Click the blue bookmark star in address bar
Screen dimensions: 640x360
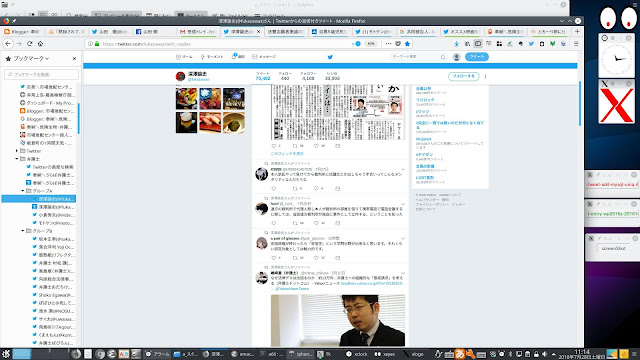[407, 44]
